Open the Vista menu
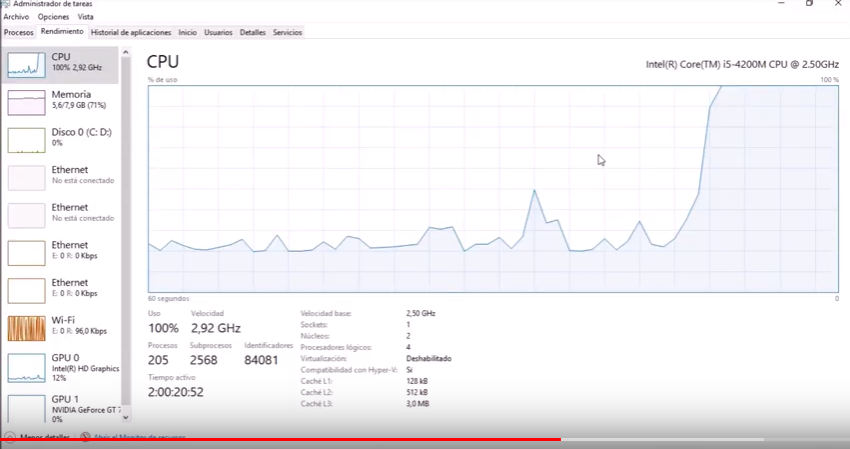Image resolution: width=850 pixels, height=449 pixels. pos(86,17)
